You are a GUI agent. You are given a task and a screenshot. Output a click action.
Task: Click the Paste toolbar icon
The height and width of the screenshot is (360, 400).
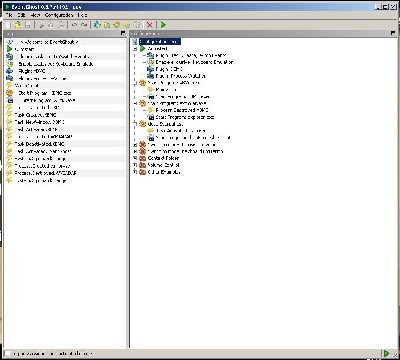pos(61,25)
